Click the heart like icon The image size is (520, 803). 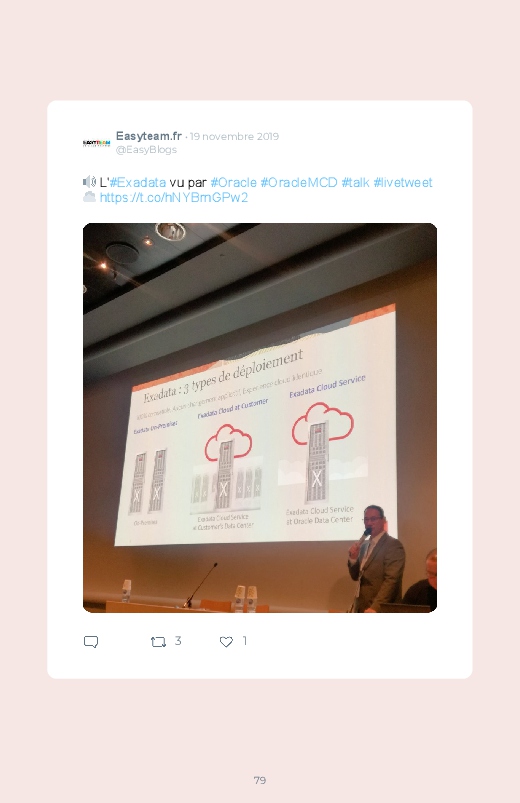click(226, 642)
